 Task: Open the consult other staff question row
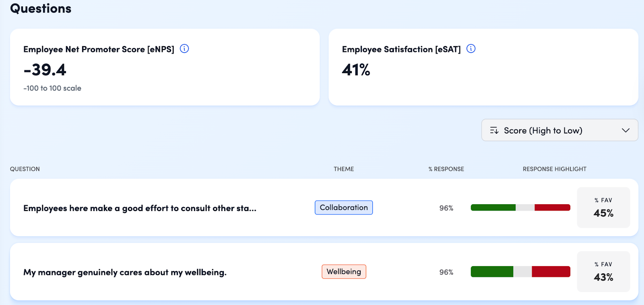[x=140, y=208]
